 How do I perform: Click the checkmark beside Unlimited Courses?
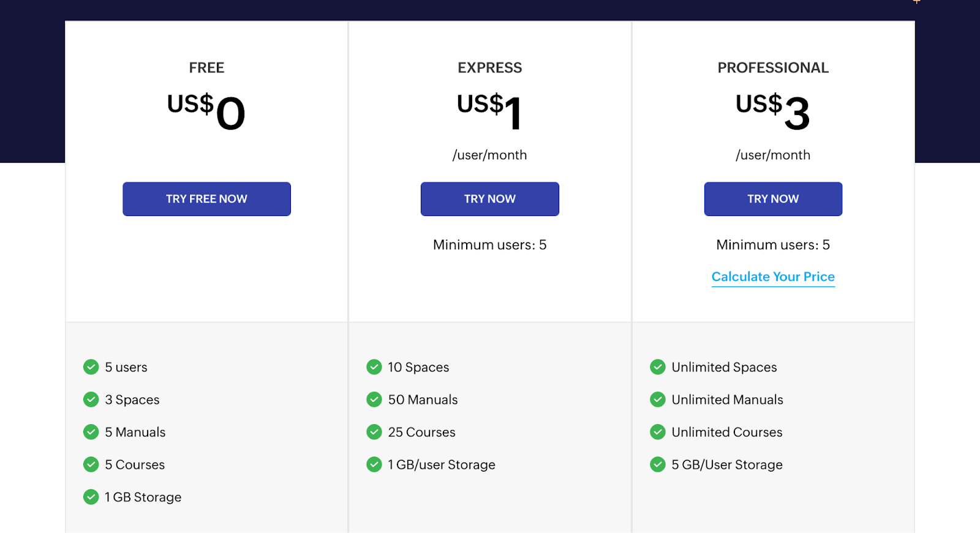(x=658, y=432)
